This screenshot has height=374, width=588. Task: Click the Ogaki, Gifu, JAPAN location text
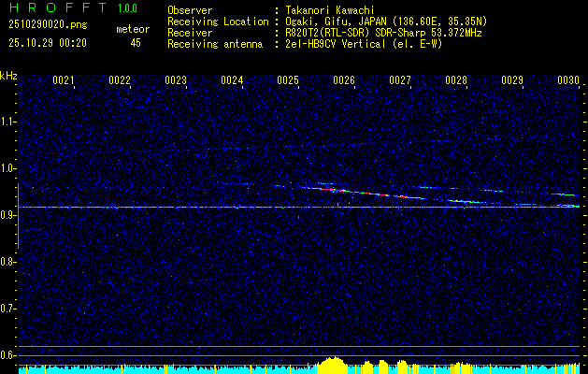386,22
